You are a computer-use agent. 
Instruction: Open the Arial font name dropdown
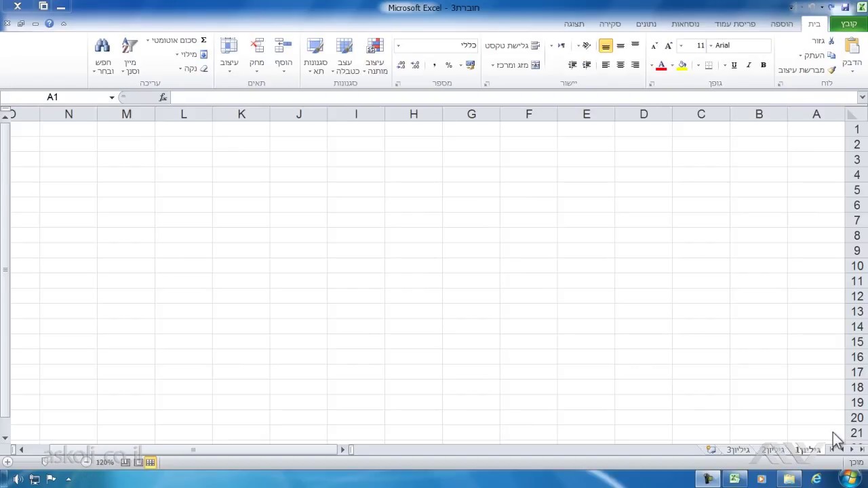711,45
